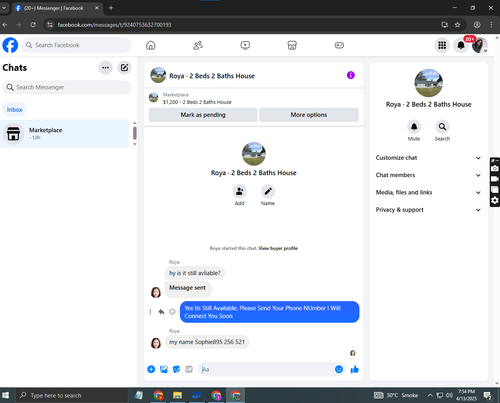Open the side capture tool settings gear
Viewport: 500px width, 403px height.
495,200
